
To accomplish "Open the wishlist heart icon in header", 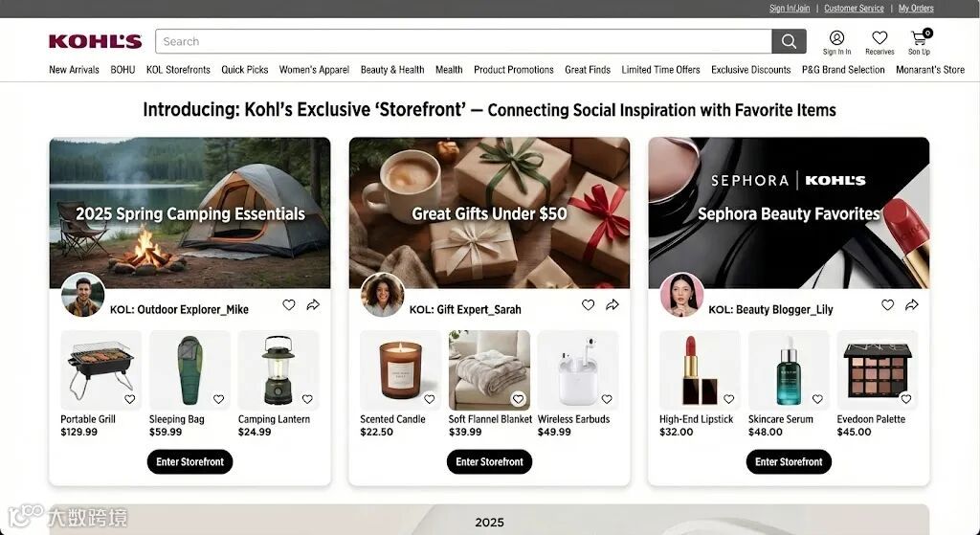I will (880, 38).
